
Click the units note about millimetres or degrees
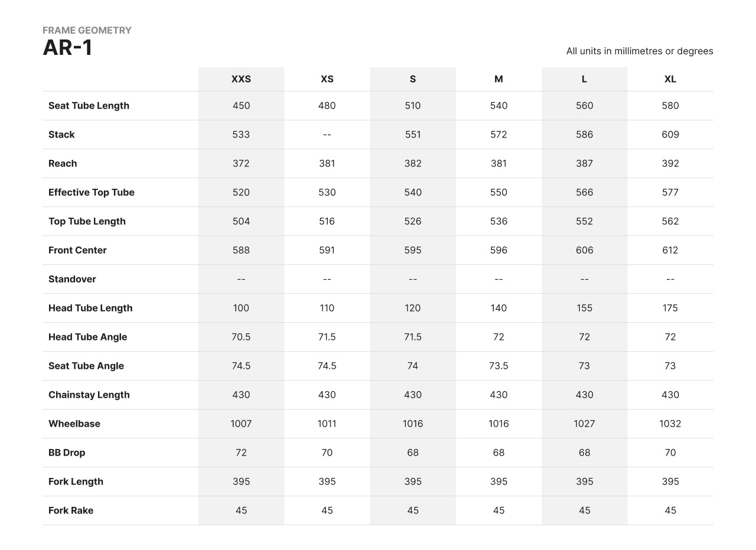[x=639, y=51]
